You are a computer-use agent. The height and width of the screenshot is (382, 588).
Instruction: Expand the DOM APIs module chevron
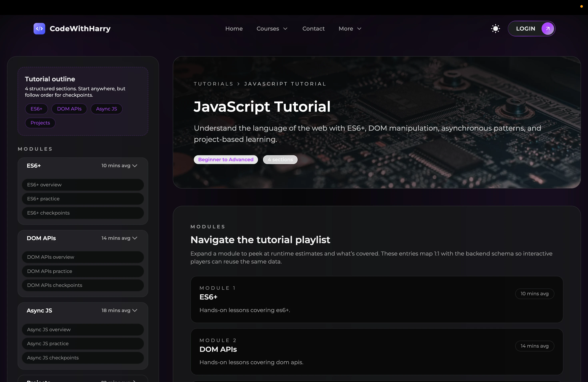(135, 238)
